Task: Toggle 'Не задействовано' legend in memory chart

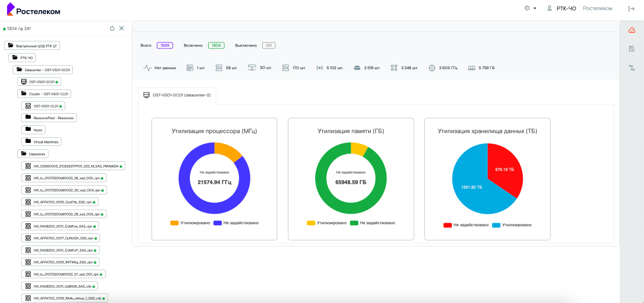Action: (x=372, y=223)
